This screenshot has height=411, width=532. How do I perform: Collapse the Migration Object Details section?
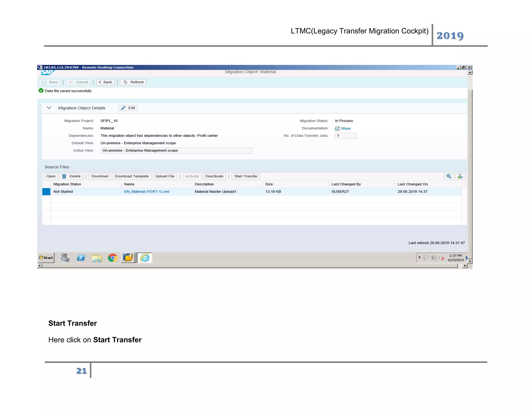[49, 108]
